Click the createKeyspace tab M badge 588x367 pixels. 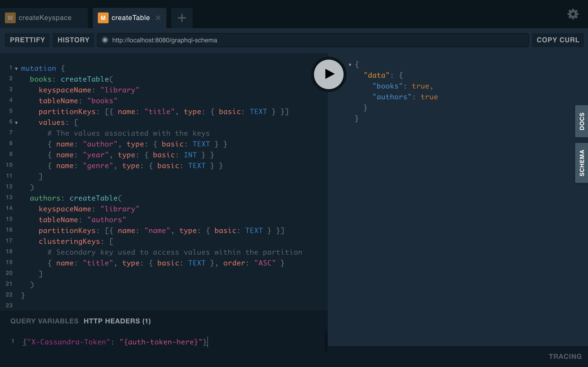pos(10,18)
